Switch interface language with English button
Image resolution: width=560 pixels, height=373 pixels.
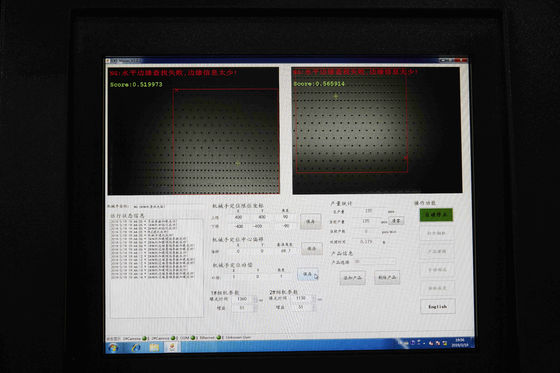(x=438, y=307)
